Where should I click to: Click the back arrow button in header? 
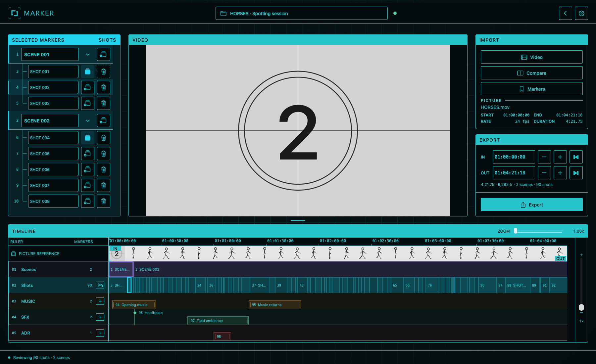pos(566,13)
